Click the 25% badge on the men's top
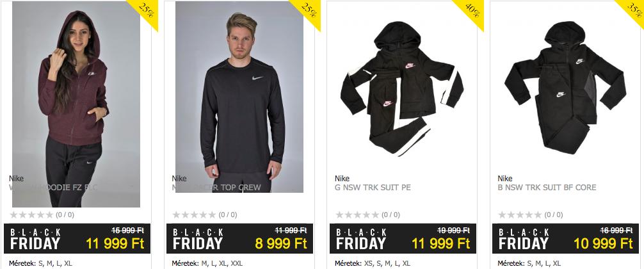Screen dimensions: 644x269 [x=308, y=11]
